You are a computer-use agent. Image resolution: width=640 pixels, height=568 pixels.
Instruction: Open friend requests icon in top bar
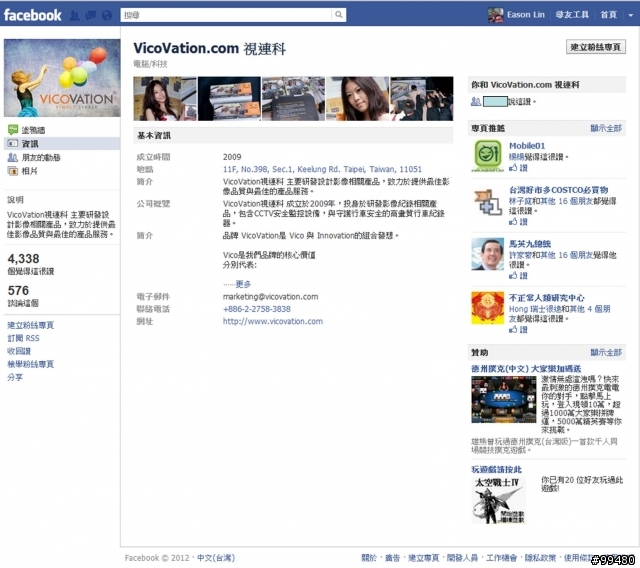pos(74,16)
